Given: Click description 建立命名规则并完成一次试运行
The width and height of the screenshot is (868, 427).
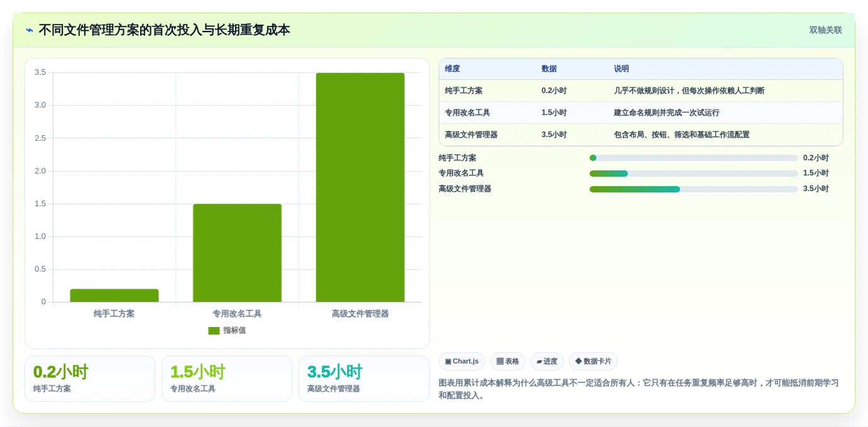Looking at the screenshot, I should click(667, 113).
